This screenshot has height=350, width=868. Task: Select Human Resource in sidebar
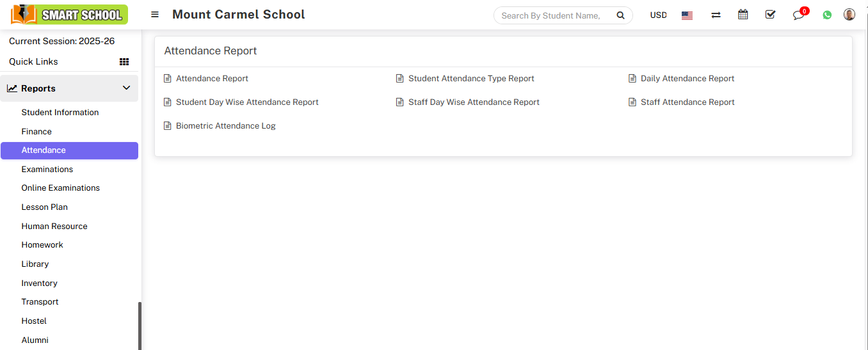coord(54,227)
